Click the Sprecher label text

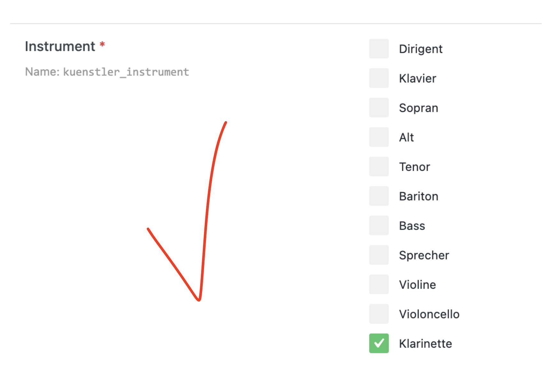tap(424, 255)
